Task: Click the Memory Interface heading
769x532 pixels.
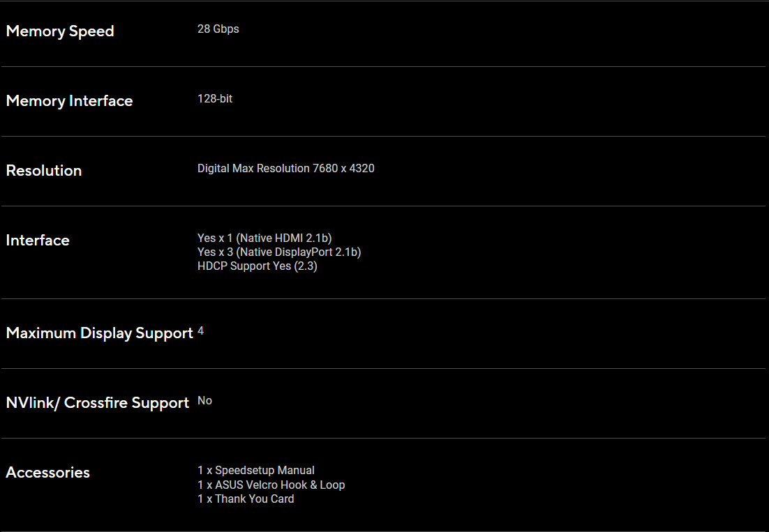Action: coord(69,101)
